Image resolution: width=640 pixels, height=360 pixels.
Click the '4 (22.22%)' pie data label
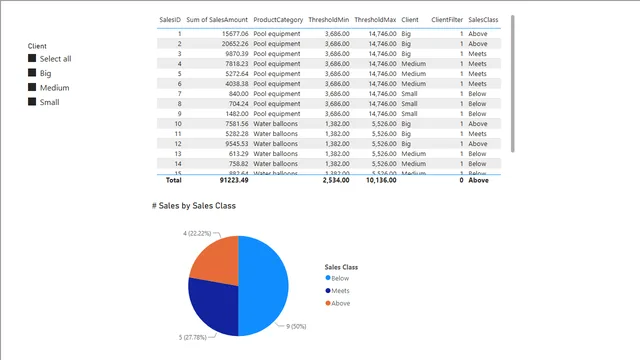197,233
